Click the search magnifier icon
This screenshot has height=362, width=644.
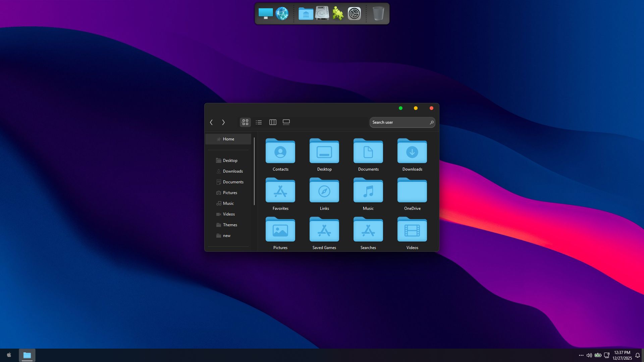pos(431,123)
